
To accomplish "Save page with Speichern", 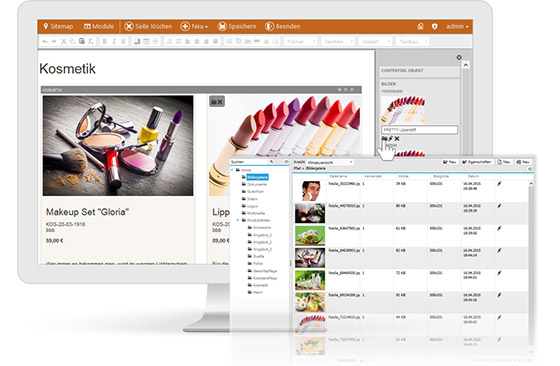I will pyautogui.click(x=237, y=26).
